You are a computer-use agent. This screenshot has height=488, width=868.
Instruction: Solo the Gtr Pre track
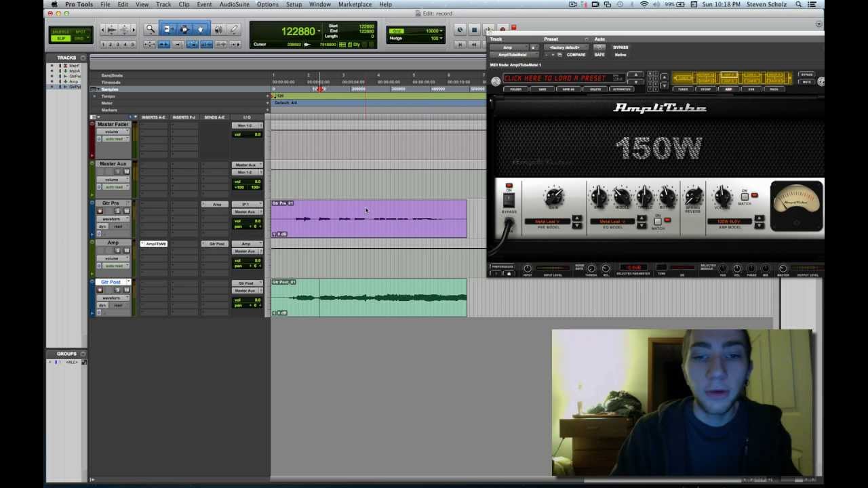119,211
